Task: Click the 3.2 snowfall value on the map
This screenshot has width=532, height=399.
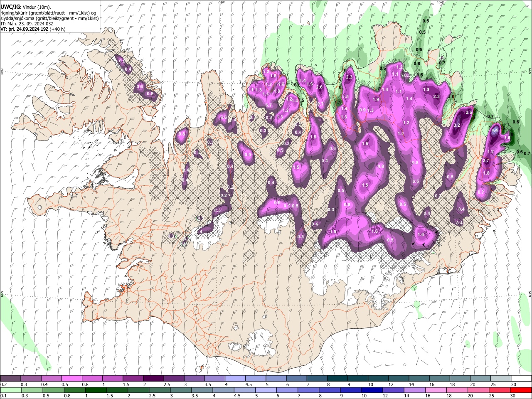Action: click(457, 125)
